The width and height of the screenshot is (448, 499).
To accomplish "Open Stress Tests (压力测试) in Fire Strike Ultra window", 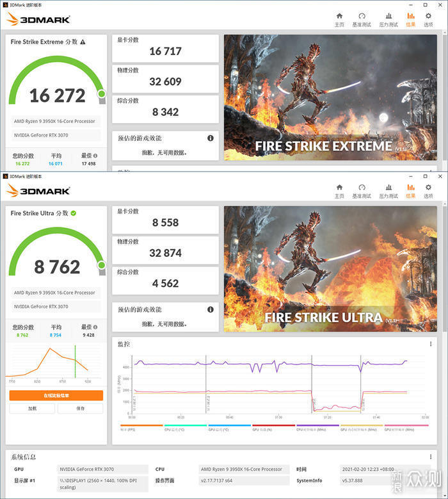I will click(x=388, y=191).
